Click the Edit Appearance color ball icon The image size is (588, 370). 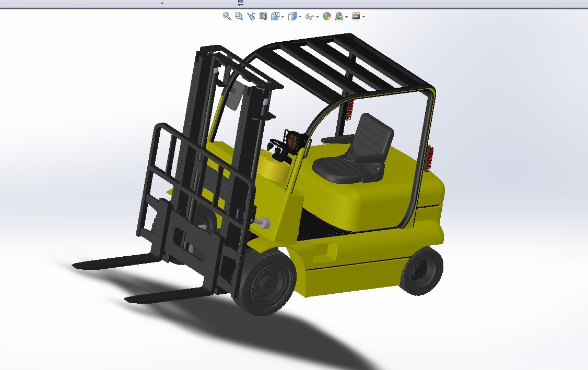point(327,16)
